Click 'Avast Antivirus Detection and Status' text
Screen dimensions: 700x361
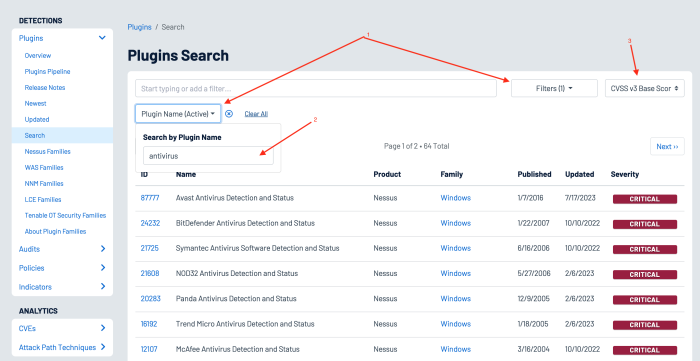[235, 198]
